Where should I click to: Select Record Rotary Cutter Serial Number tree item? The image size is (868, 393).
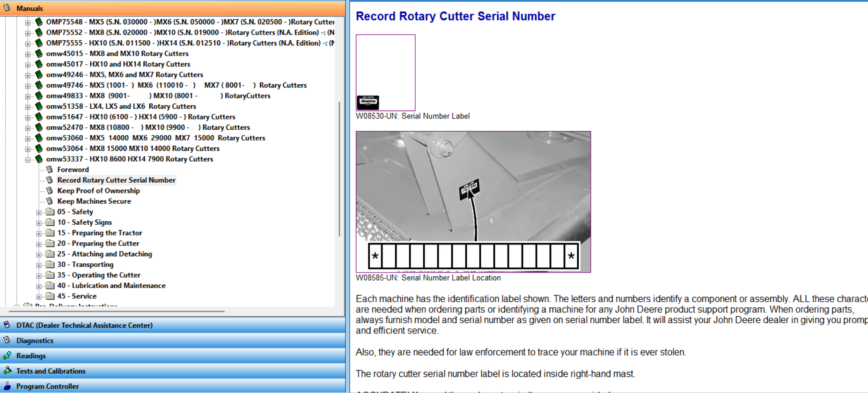click(116, 180)
